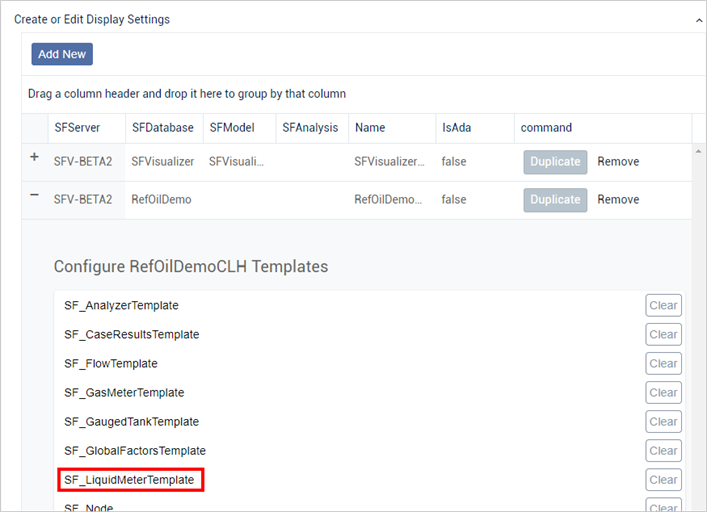The height and width of the screenshot is (512, 707).
Task: Remove the RefOilDemo display setting
Action: pyautogui.click(x=618, y=200)
